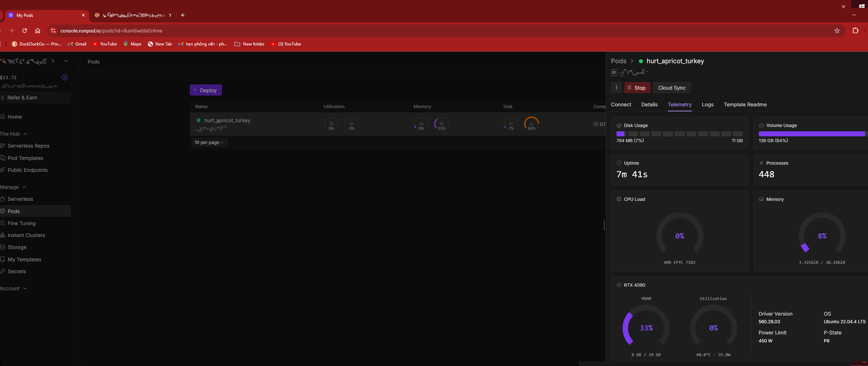Close the My Pods browser tab

83,15
